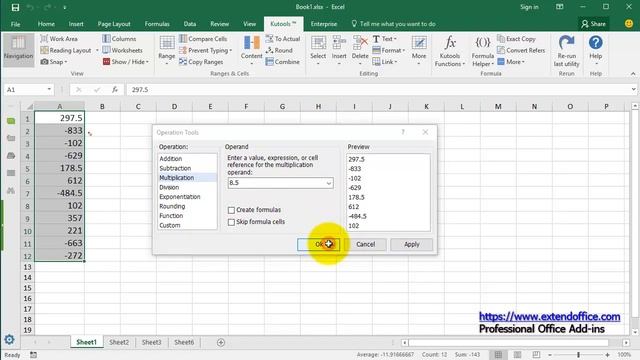Expand Show / Hide dropdown
The width and height of the screenshot is (640, 360).
click(147, 62)
